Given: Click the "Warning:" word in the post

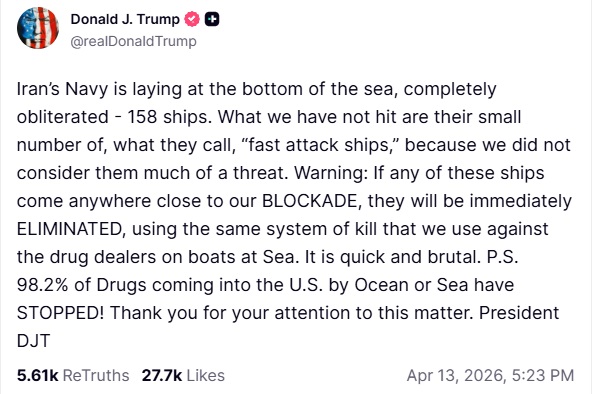Looking at the screenshot, I should tap(331, 173).
